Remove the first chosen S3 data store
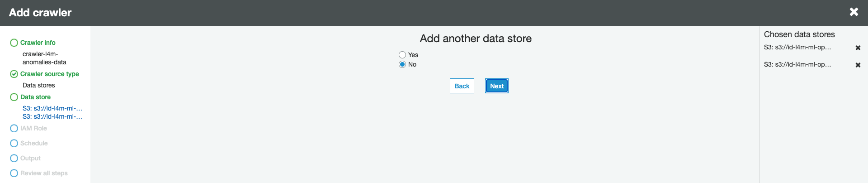868x183 pixels. tap(858, 48)
